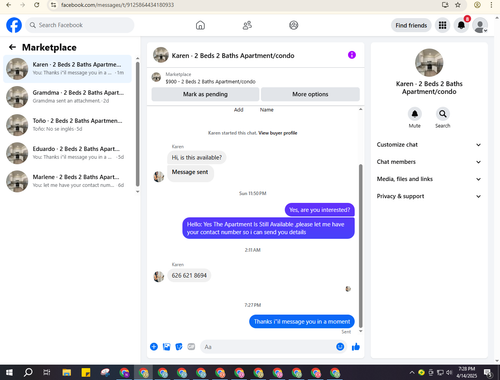Image resolution: width=500 pixels, height=380 pixels.
Task: Click the chat messages scrollbar
Action: pos(360,246)
